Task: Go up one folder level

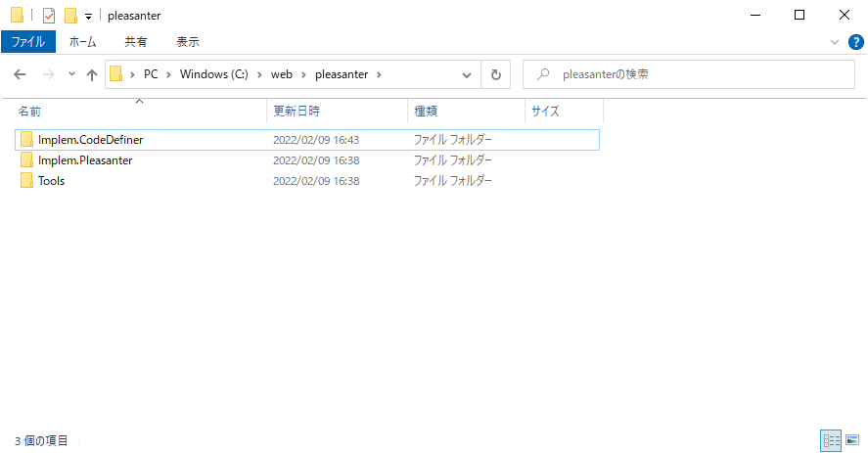Action: (92, 74)
